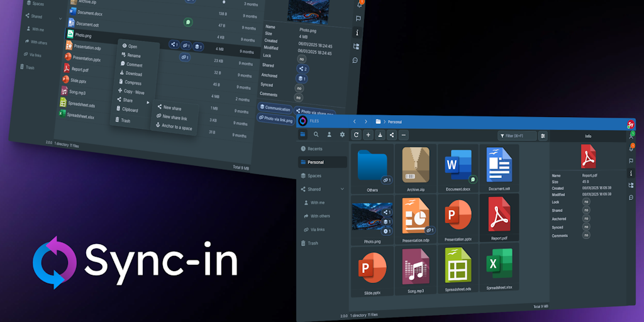The width and height of the screenshot is (644, 322).
Task: Click the Sync-in logo in the front window header
Action: click(x=303, y=121)
